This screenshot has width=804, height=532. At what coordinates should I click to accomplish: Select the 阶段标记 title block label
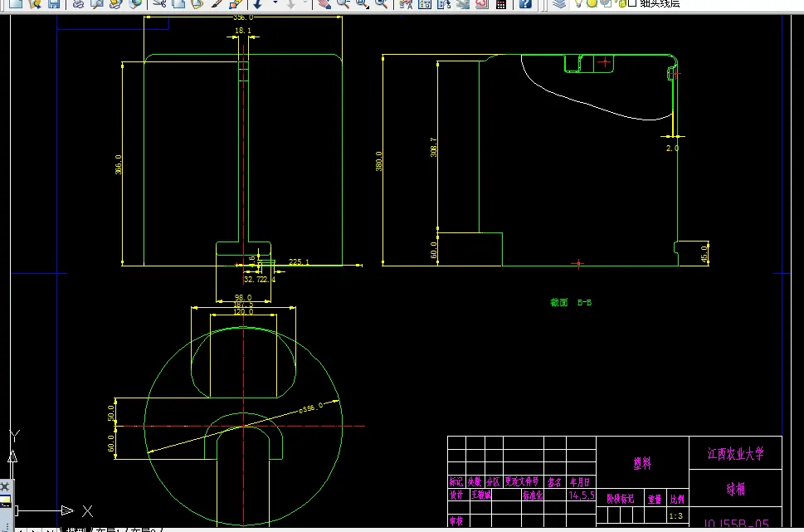coord(620,499)
